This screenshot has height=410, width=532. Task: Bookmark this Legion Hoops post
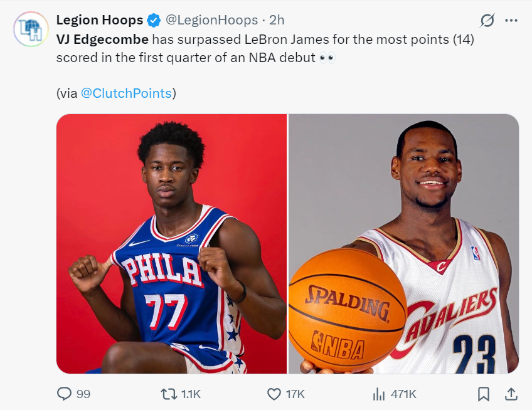coord(484,394)
